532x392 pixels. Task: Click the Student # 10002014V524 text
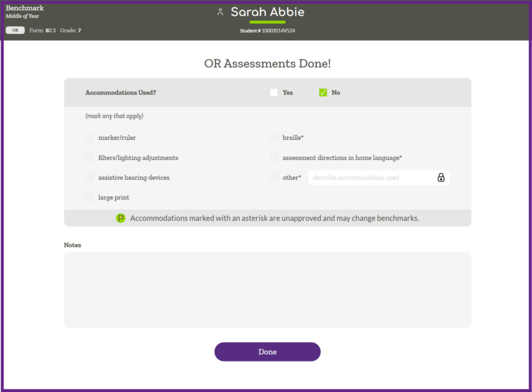[x=267, y=31]
